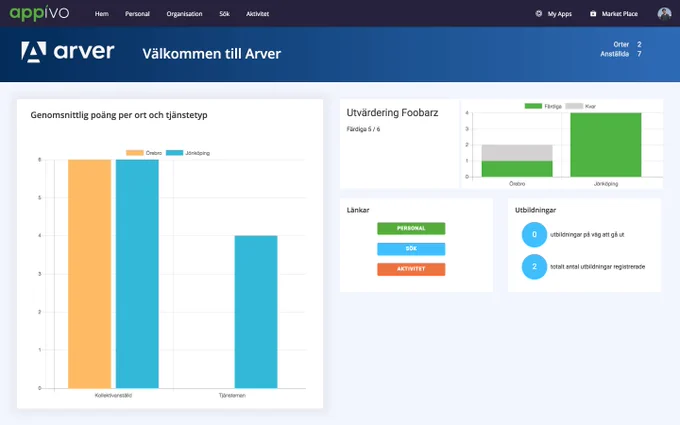The width and height of the screenshot is (680, 425).
Task: Open the user profile avatar
Action: point(664,13)
